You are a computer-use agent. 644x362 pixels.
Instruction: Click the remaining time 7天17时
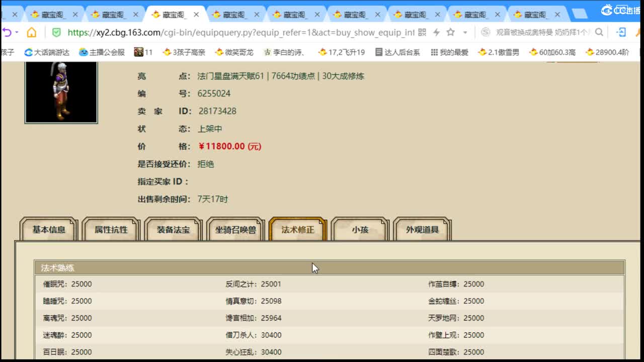pyautogui.click(x=213, y=199)
